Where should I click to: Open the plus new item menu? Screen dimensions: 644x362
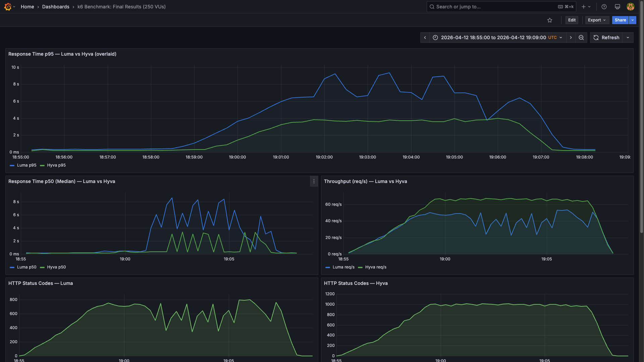pyautogui.click(x=586, y=7)
